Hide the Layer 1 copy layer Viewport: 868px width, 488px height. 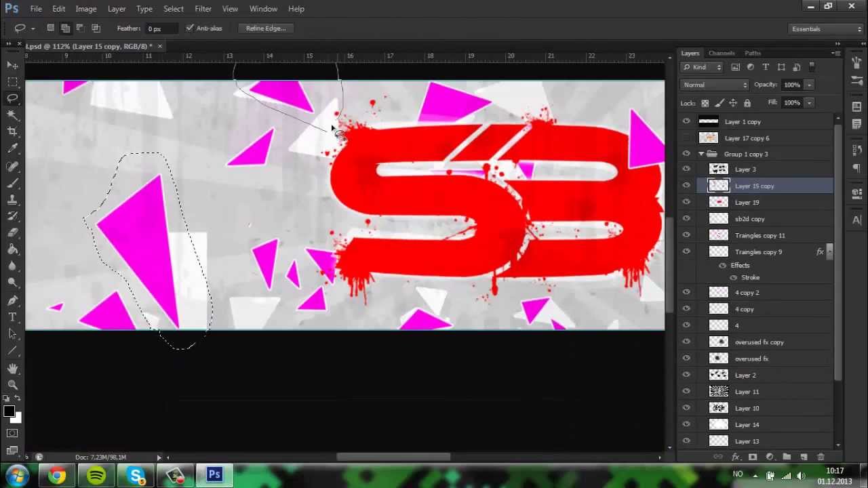click(686, 121)
